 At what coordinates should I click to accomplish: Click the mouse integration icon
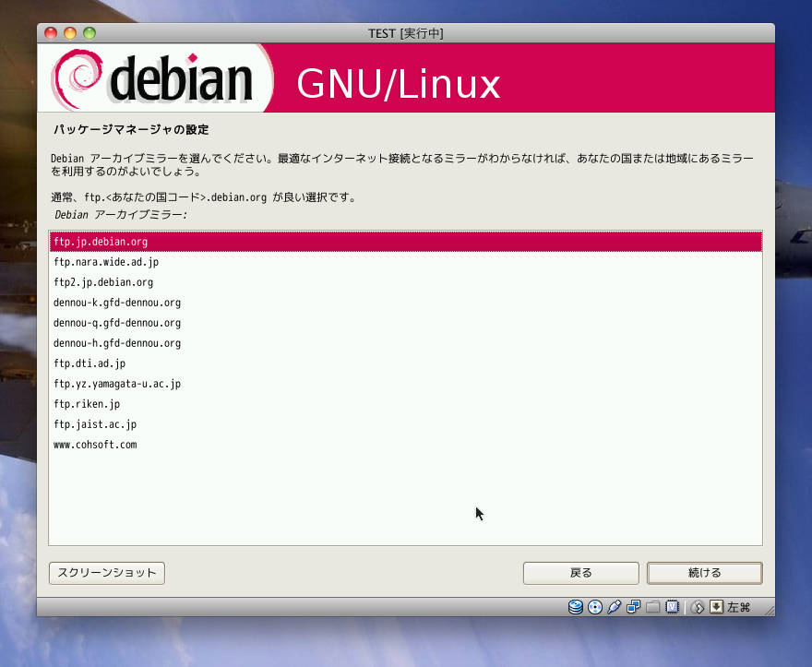698,607
